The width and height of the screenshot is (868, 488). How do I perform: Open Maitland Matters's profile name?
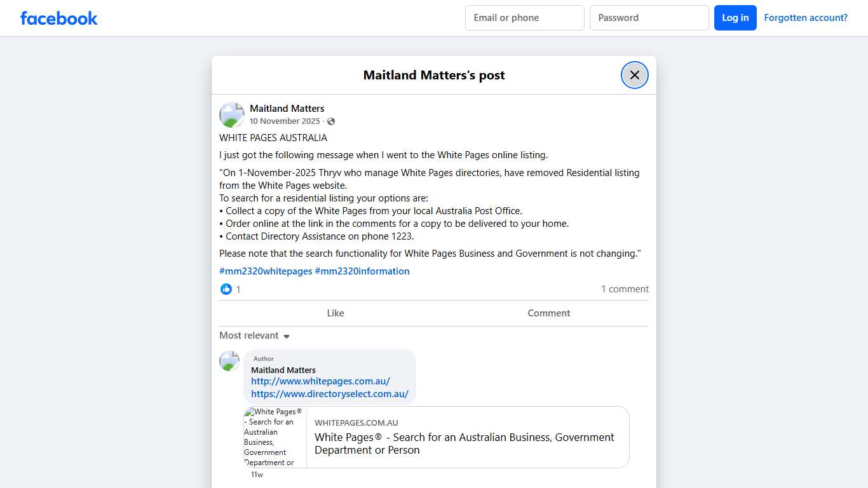[x=287, y=108]
